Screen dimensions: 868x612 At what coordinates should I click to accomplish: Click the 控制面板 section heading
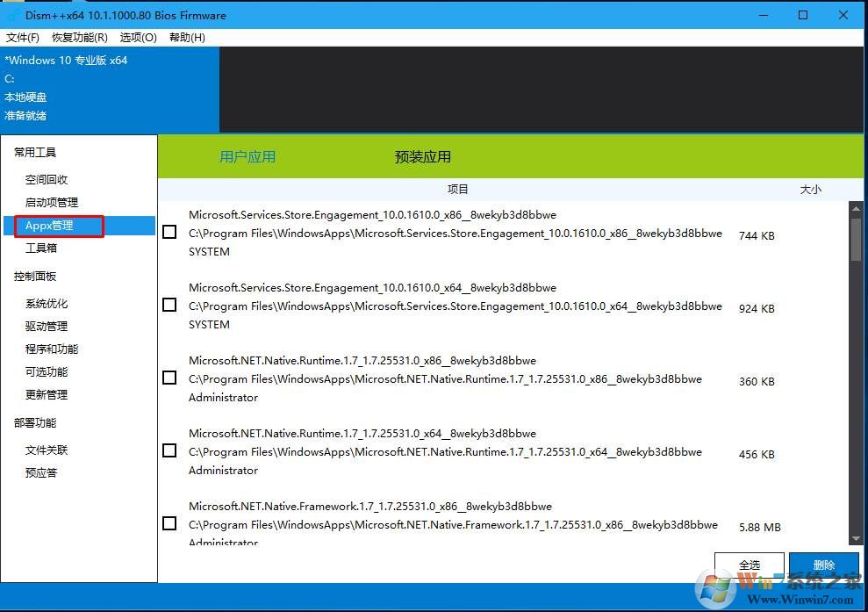(35, 276)
